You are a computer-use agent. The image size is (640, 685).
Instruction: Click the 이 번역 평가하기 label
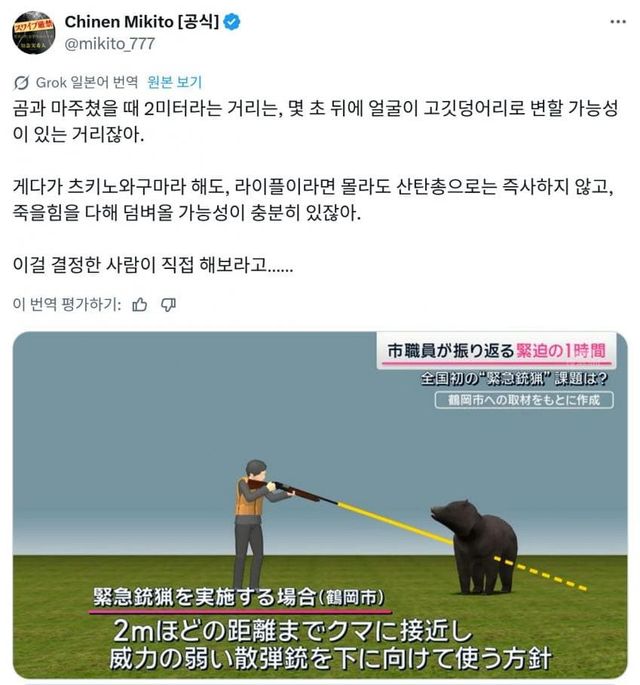click(67, 304)
